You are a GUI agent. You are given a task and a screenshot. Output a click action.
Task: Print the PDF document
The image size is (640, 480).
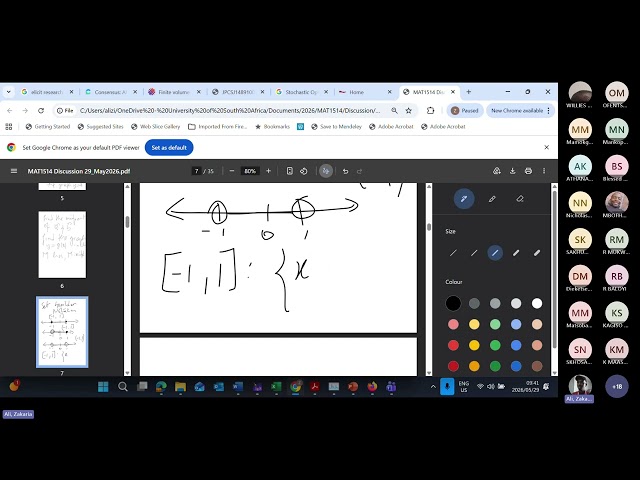(528, 171)
